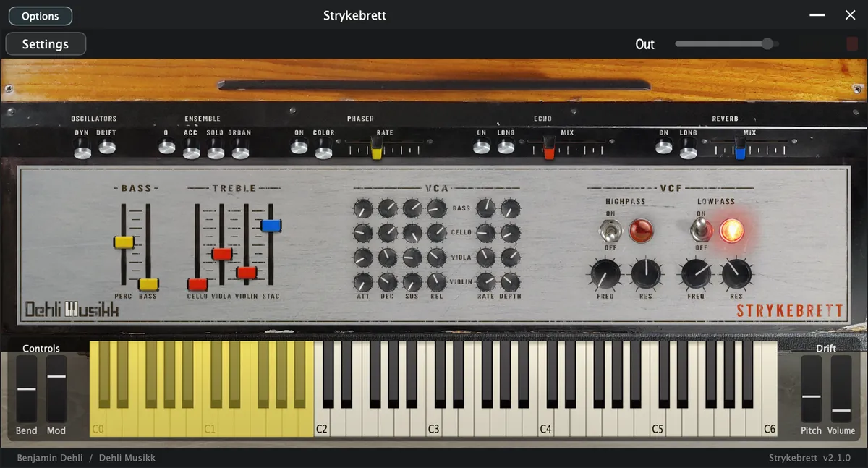
Task: Click the Lowpass RES knob
Action: [736, 275]
